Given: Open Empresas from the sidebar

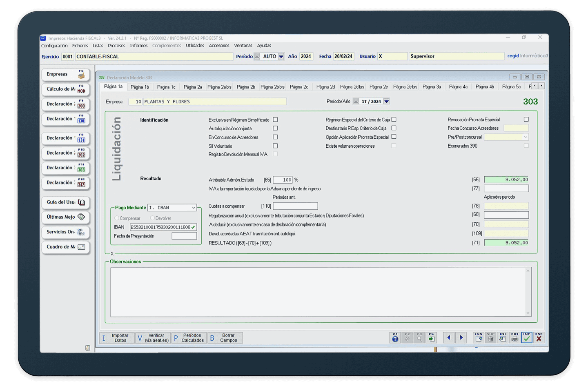Looking at the screenshot, I should tap(65, 74).
